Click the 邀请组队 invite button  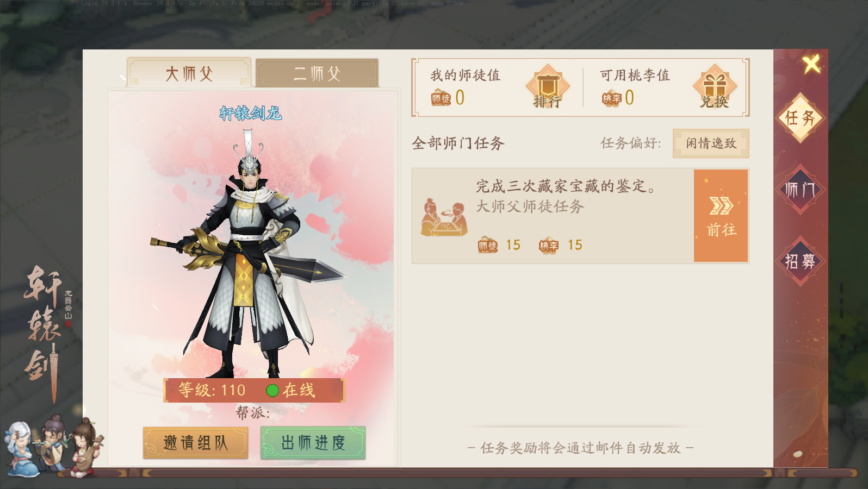coord(196,443)
